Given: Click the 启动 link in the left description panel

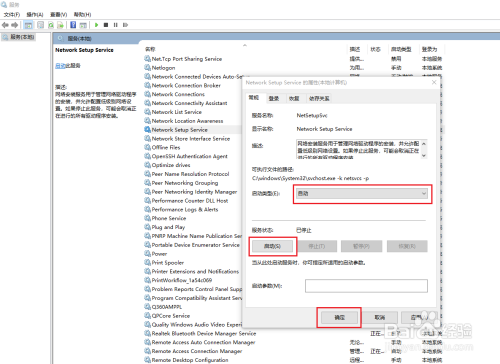Looking at the screenshot, I should 60,66.
